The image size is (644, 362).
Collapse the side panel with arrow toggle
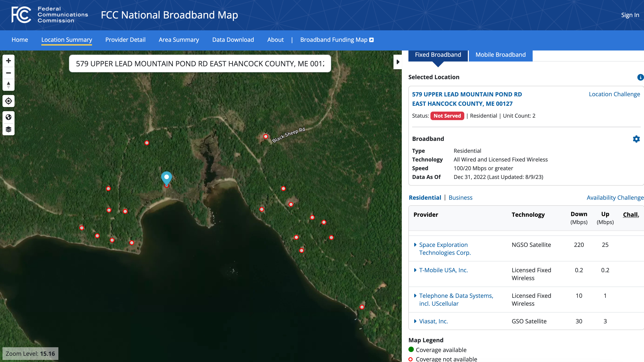click(397, 62)
